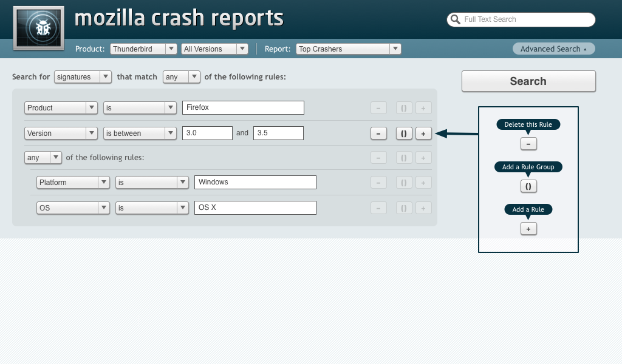The width and height of the screenshot is (622, 364).
Task: Delete the Version rule with minus button
Action: (378, 133)
